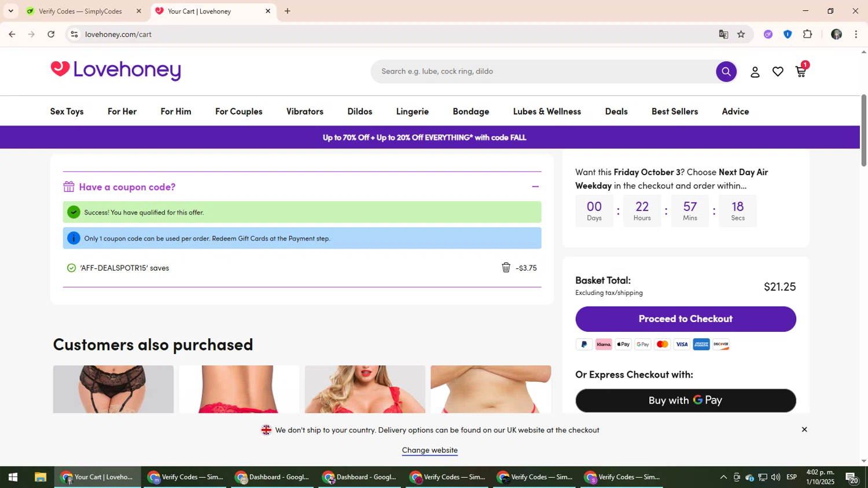Click the Google Pay payment icon
The width and height of the screenshot is (868, 488).
643,345
